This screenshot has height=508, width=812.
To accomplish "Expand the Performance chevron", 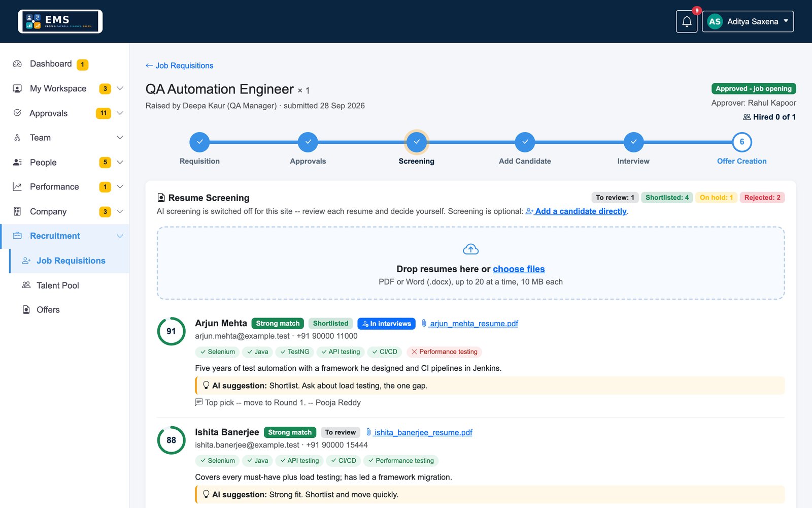I will tap(120, 186).
